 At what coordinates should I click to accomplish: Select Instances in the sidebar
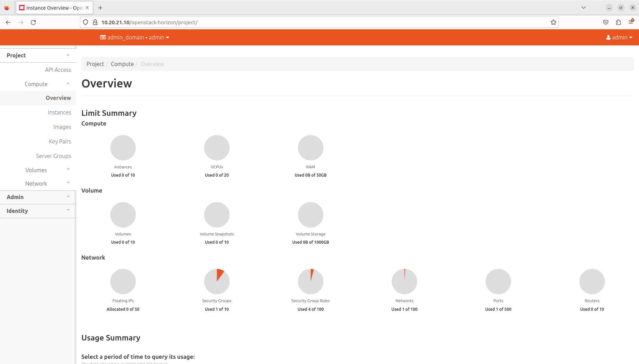(x=60, y=112)
